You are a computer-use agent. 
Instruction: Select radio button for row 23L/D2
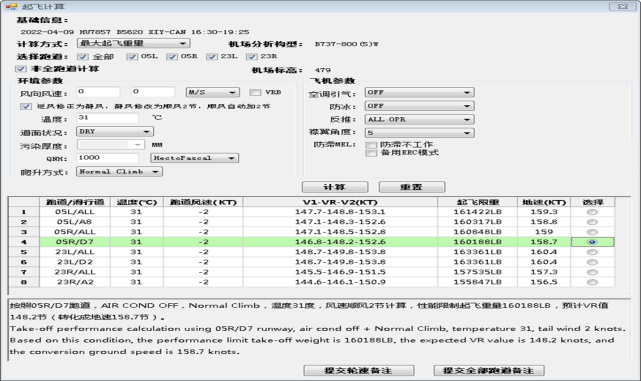tap(592, 262)
